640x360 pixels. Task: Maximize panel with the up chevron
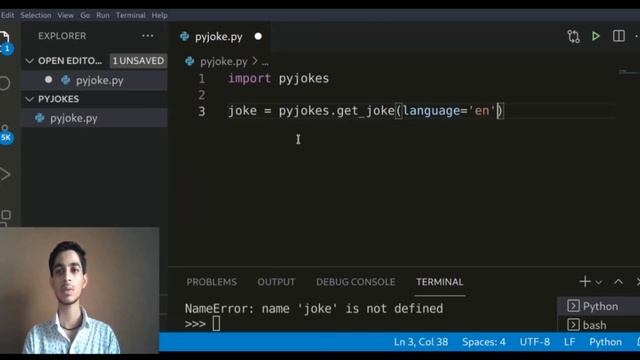pyautogui.click(x=618, y=282)
